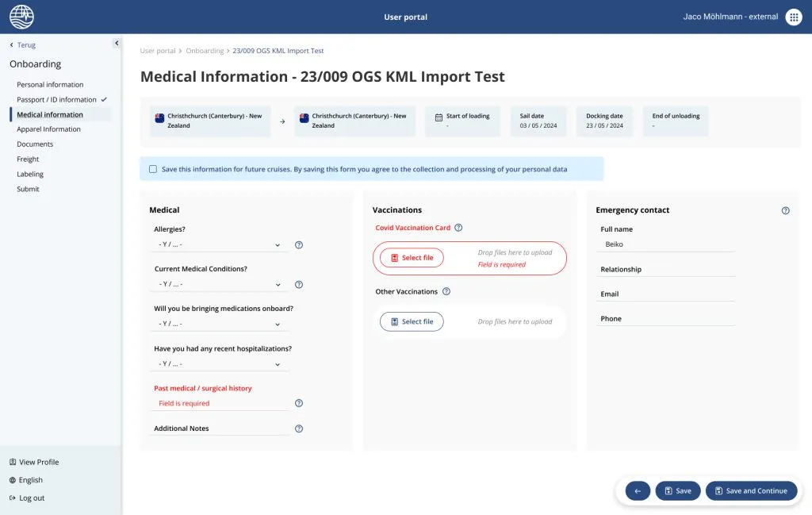Open the Freight section in the sidebar
The height and width of the screenshot is (515, 812).
click(28, 159)
